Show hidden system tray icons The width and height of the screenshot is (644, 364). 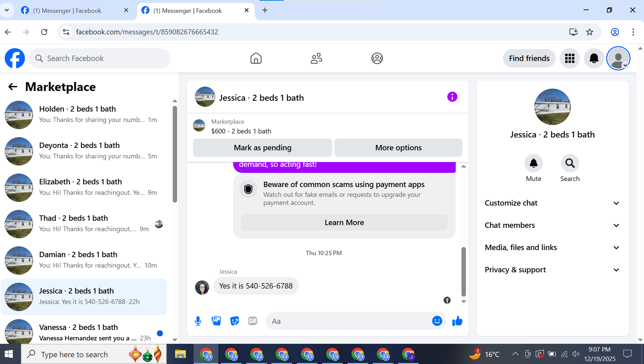(x=515, y=354)
